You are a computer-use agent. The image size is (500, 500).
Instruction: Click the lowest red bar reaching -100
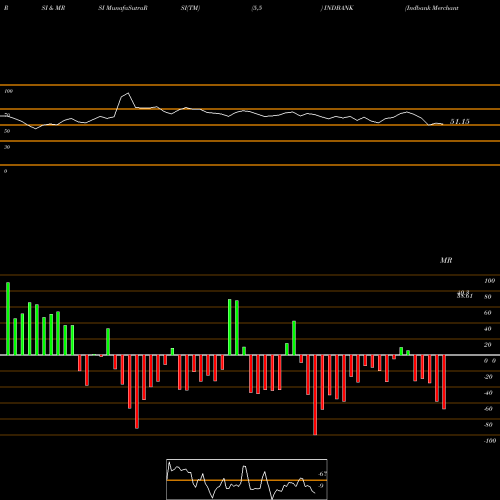point(315,395)
